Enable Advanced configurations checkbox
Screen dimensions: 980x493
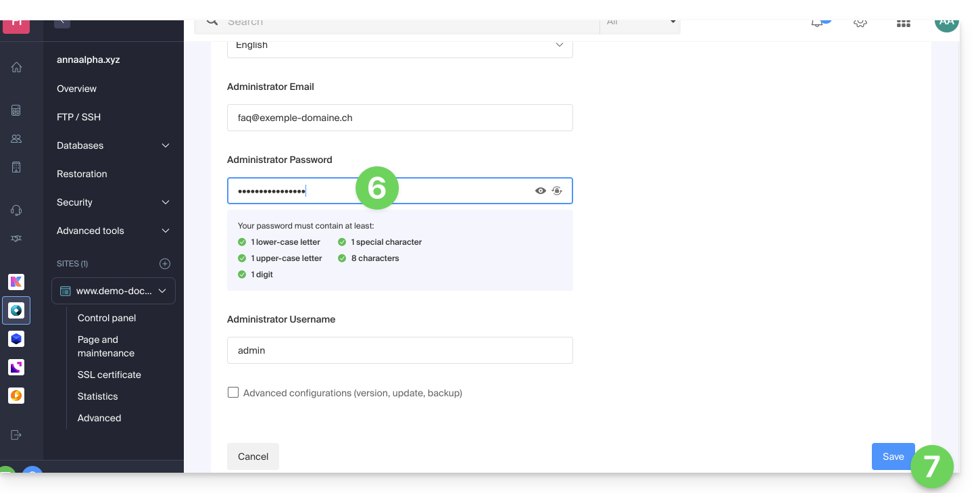click(x=233, y=392)
